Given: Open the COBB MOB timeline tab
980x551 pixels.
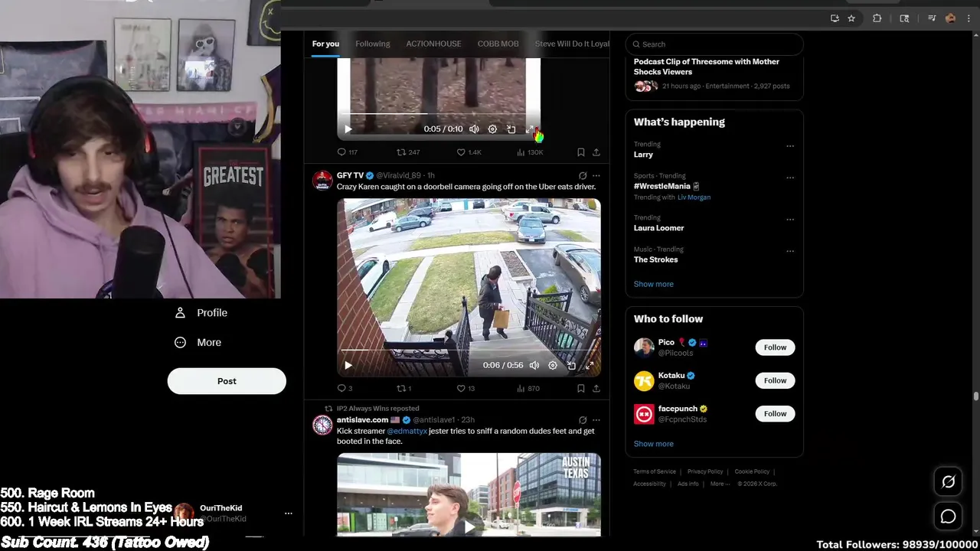Looking at the screenshot, I should (x=498, y=44).
